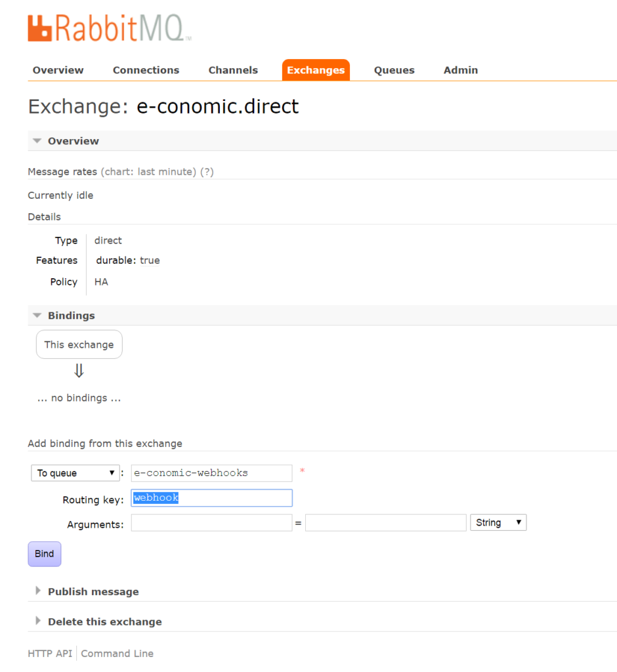This screenshot has height=672, width=617.
Task: Focus the Arguments key input field
Action: (211, 523)
